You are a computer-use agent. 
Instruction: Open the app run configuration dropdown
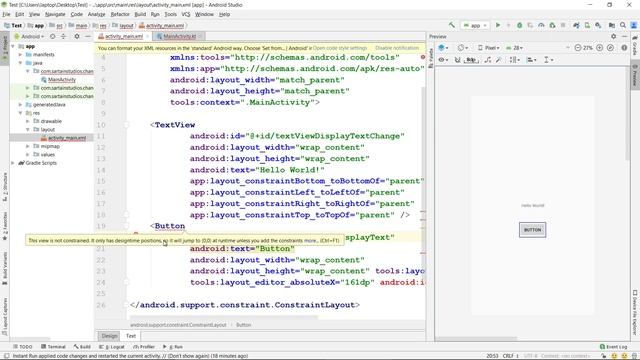pos(475,25)
